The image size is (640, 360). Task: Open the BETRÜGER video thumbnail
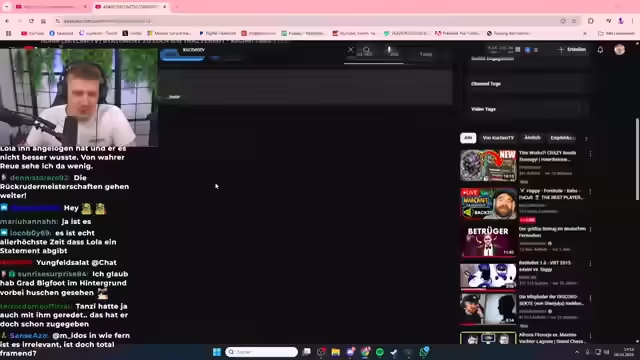pos(488,241)
